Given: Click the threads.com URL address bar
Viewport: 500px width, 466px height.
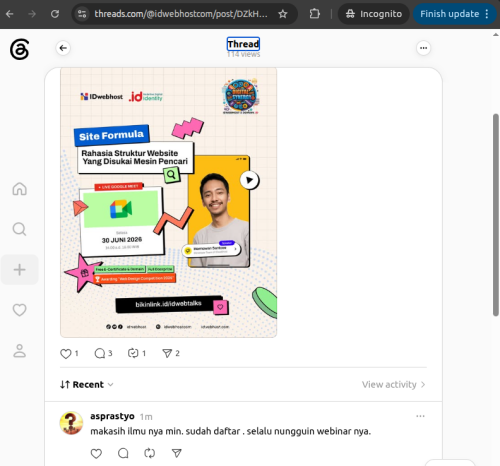Looking at the screenshot, I should (181, 14).
